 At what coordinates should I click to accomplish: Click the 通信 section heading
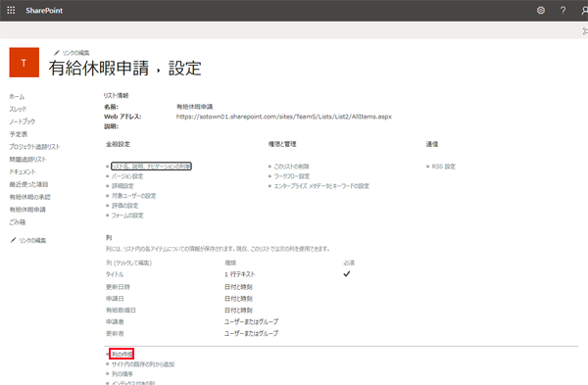432,144
